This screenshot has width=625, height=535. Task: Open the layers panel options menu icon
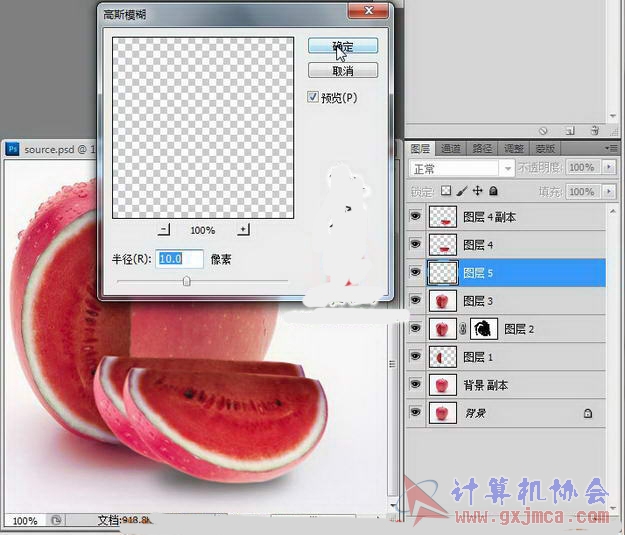[610, 148]
